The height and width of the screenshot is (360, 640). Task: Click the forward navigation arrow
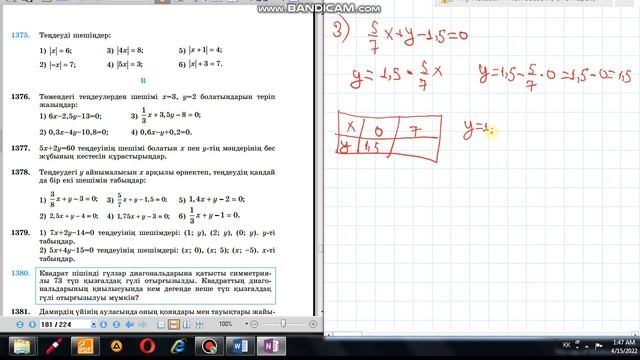pos(142,324)
